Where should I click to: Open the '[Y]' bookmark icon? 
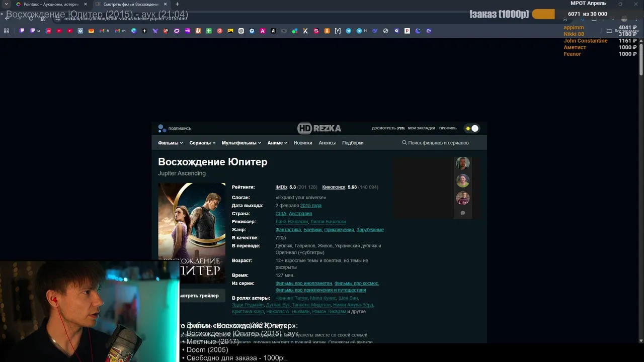(338, 31)
